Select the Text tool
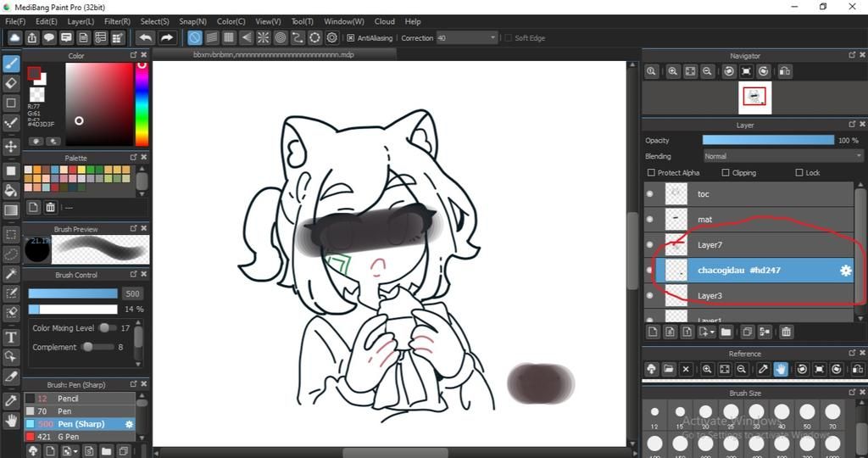The image size is (868, 458). [11, 338]
